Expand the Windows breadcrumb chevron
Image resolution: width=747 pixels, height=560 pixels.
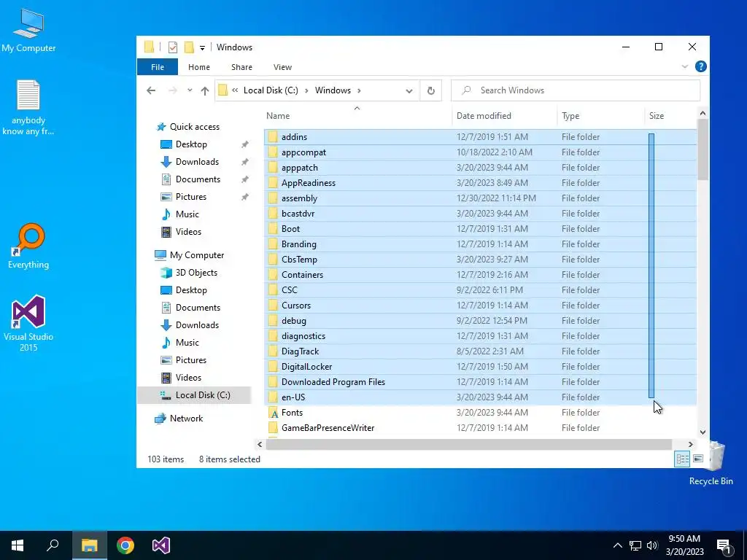point(359,90)
